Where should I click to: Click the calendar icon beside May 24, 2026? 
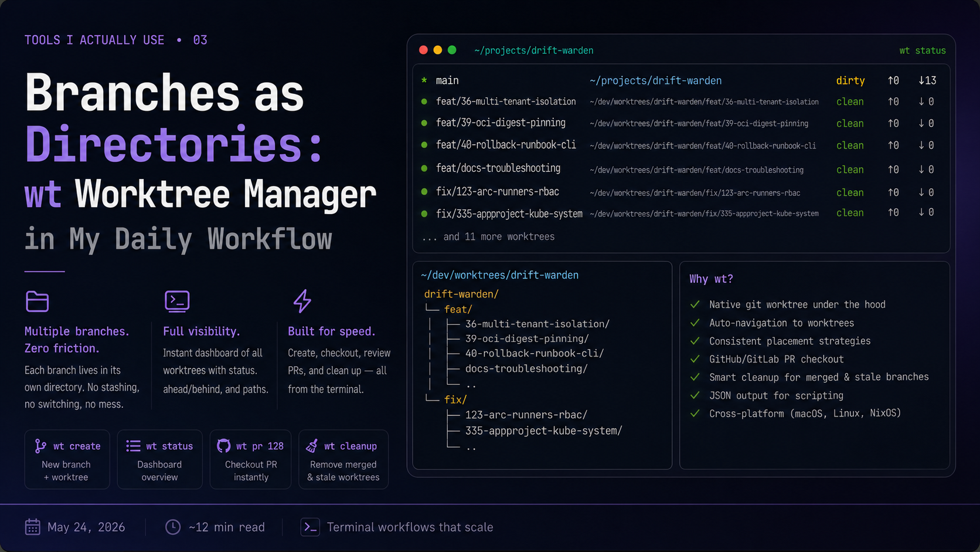tap(33, 527)
